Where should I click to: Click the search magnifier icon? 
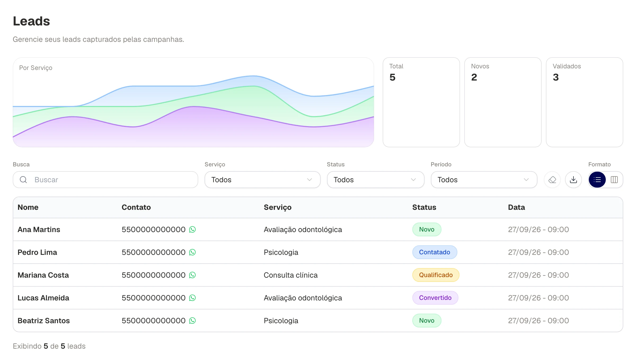pyautogui.click(x=23, y=180)
